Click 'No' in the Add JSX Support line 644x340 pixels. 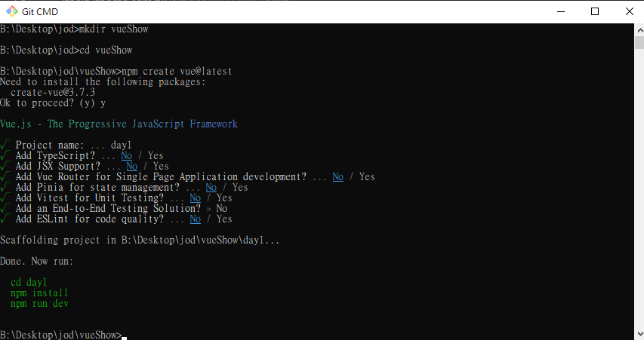click(x=132, y=167)
